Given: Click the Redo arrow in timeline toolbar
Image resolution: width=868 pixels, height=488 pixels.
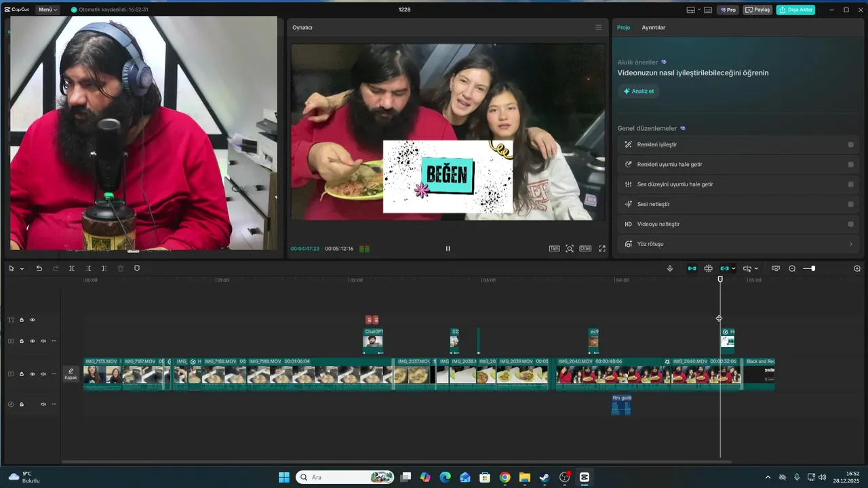Looking at the screenshot, I should click(56, 268).
